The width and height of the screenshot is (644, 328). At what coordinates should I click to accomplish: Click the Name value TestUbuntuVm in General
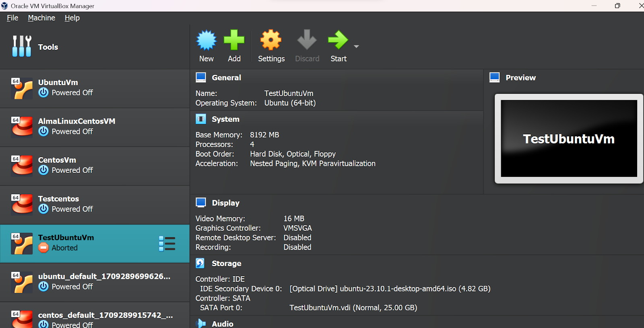tap(289, 93)
